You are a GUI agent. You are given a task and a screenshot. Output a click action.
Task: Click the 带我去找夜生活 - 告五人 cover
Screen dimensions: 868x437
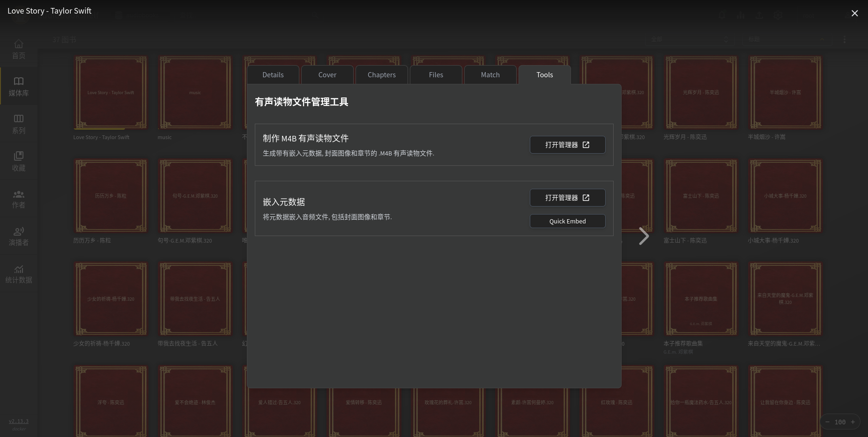[x=195, y=299]
